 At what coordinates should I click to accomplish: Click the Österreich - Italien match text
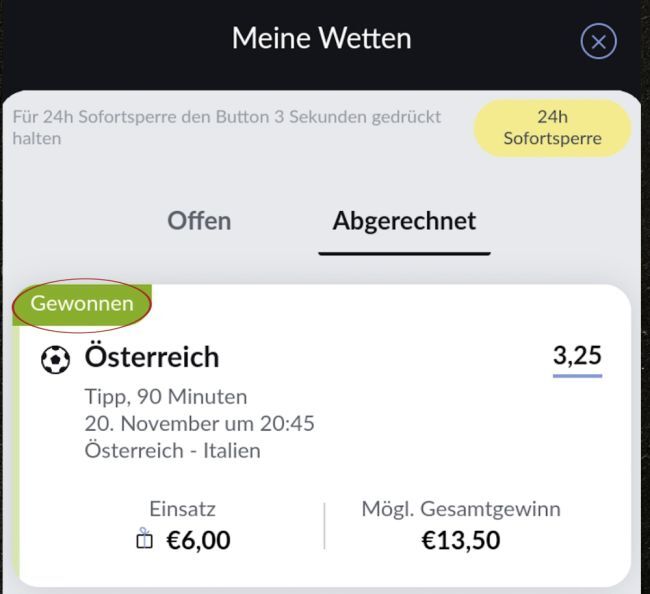(173, 450)
